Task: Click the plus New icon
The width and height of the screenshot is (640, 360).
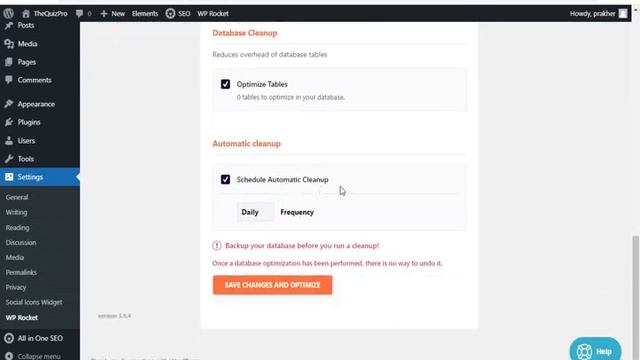Action: [x=104, y=13]
